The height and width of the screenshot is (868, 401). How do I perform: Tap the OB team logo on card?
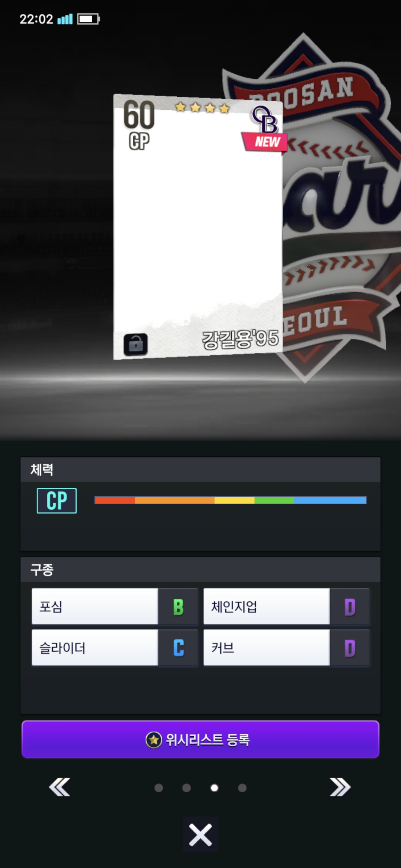tap(265, 119)
